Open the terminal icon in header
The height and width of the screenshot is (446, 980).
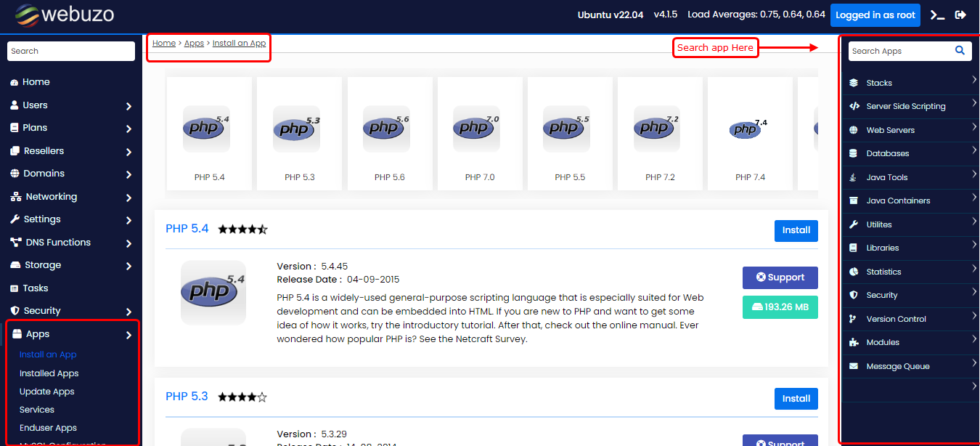click(937, 15)
